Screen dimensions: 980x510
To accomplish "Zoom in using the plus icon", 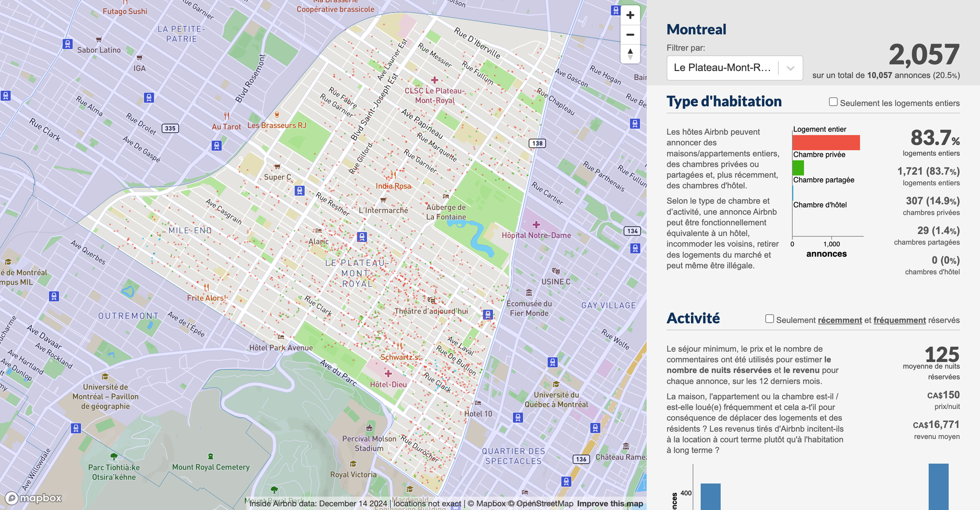I will (x=630, y=15).
